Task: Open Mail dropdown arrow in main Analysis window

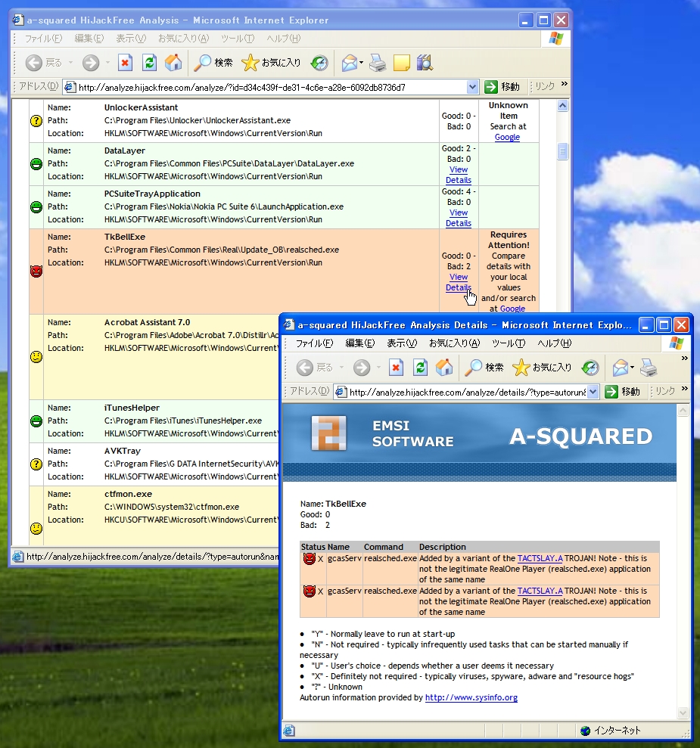Action: (361, 63)
